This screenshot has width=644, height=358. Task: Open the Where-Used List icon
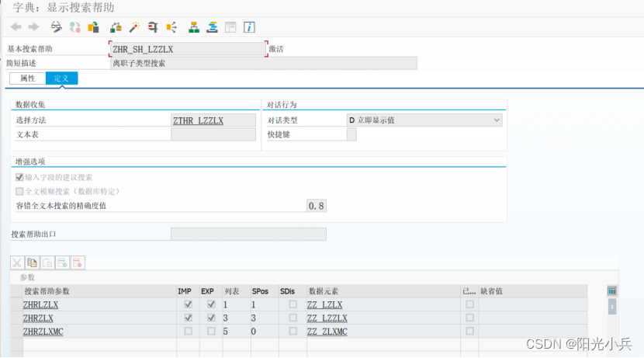coord(171,27)
